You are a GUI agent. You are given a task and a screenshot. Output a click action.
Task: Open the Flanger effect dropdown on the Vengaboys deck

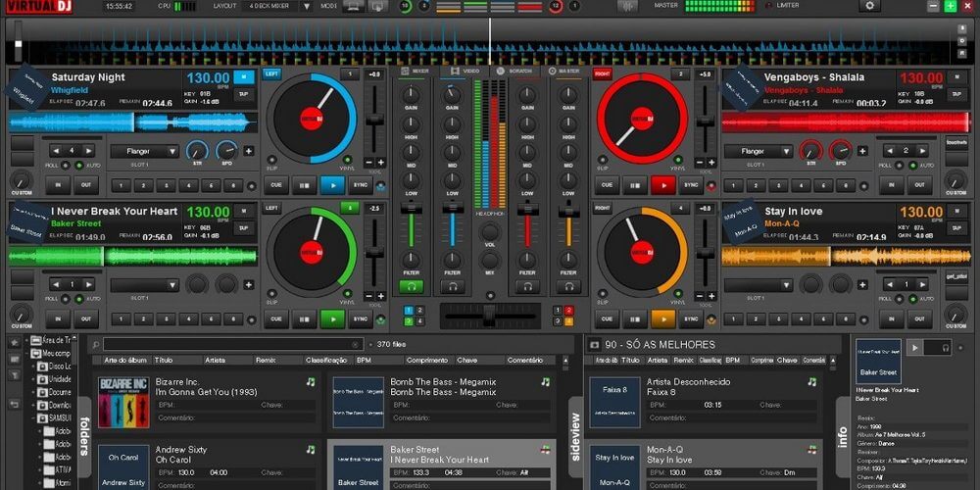(759, 151)
